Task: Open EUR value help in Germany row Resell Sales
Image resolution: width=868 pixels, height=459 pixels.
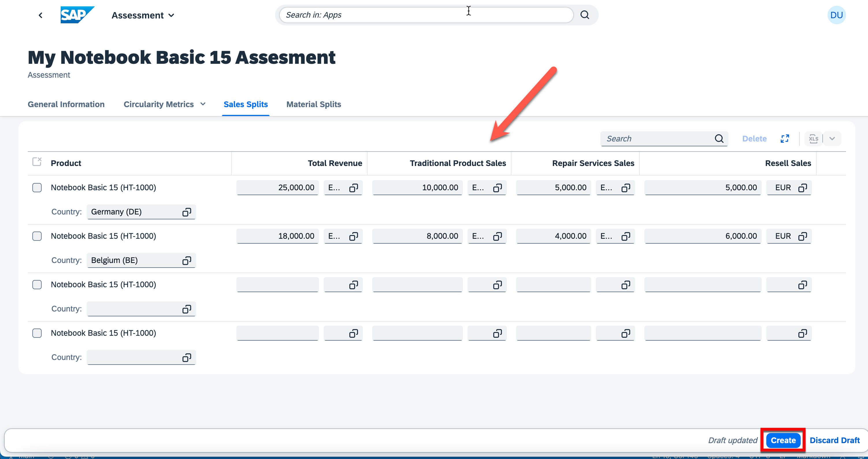Action: coord(802,188)
